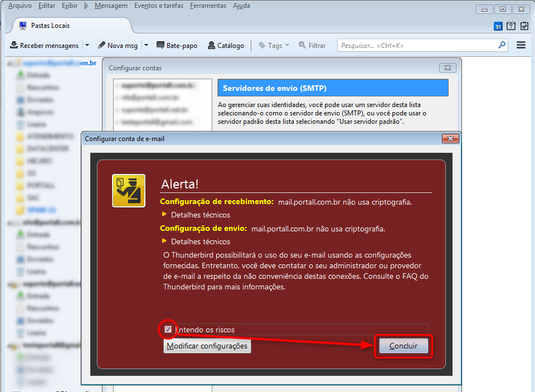The width and height of the screenshot is (535, 392).
Task: Close the Configurar contas window
Action: pos(448,68)
